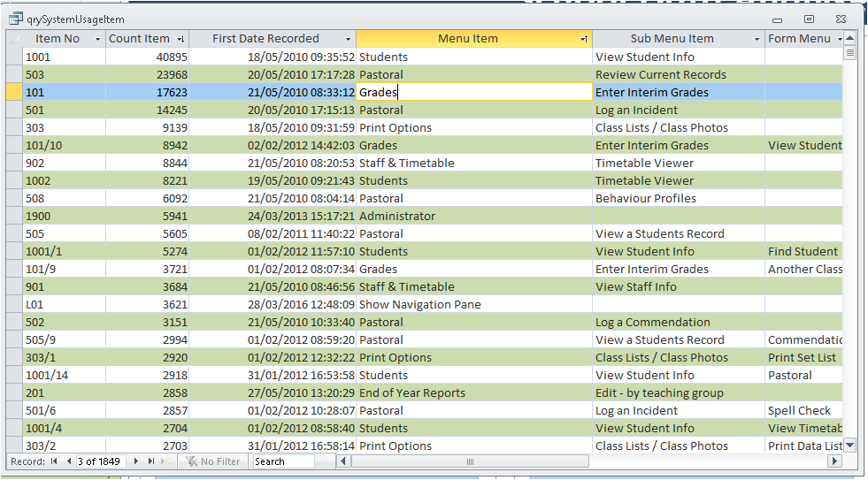Click the count value '23968'
The image size is (868, 480).
147,74
